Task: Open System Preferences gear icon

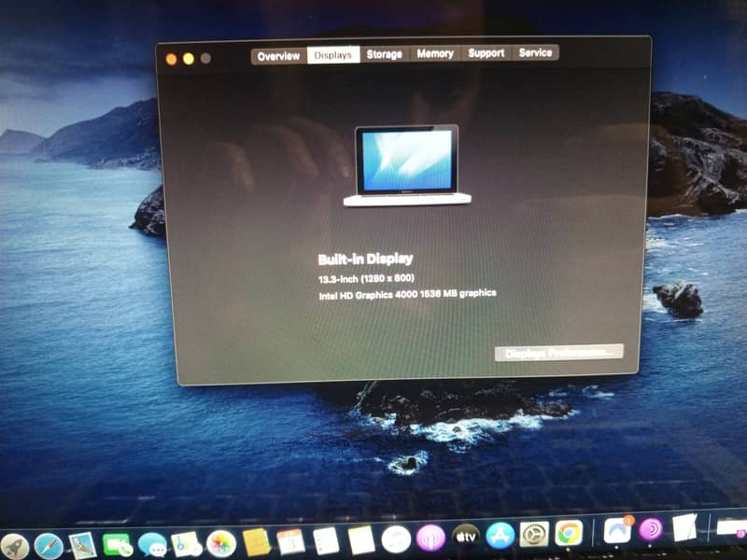Action: click(534, 535)
